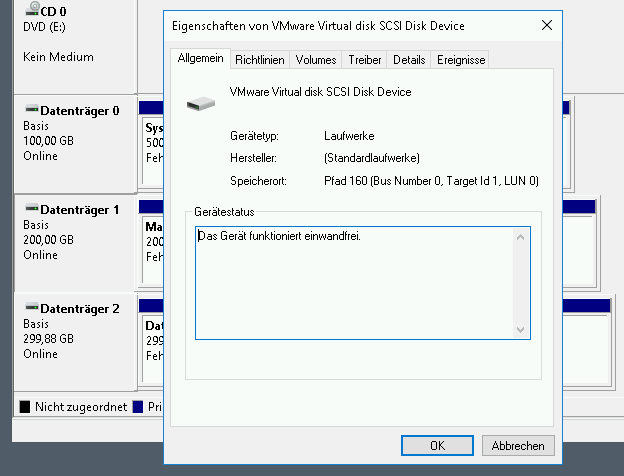The width and height of the screenshot is (624, 476).
Task: Confirm the dialog with OK
Action: tap(437, 446)
